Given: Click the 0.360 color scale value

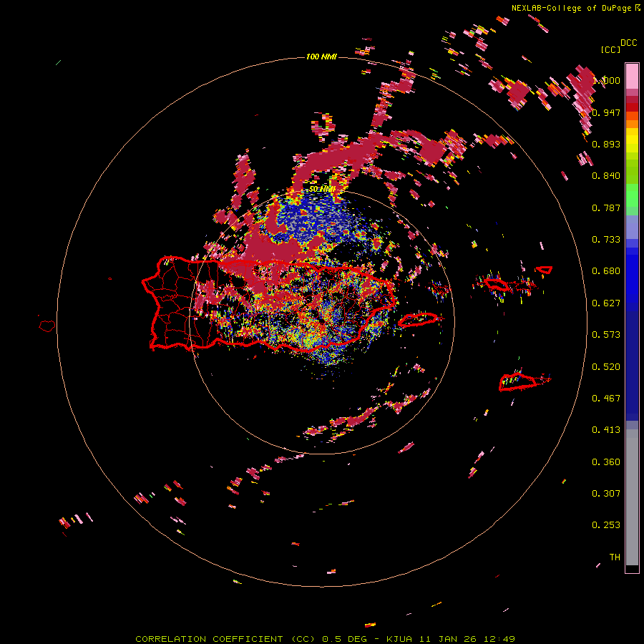Looking at the screenshot, I should [606, 462].
